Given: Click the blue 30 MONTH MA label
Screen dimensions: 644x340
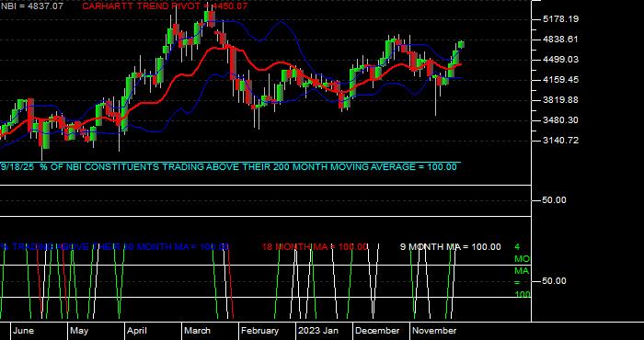Looking at the screenshot, I should [x=114, y=247].
